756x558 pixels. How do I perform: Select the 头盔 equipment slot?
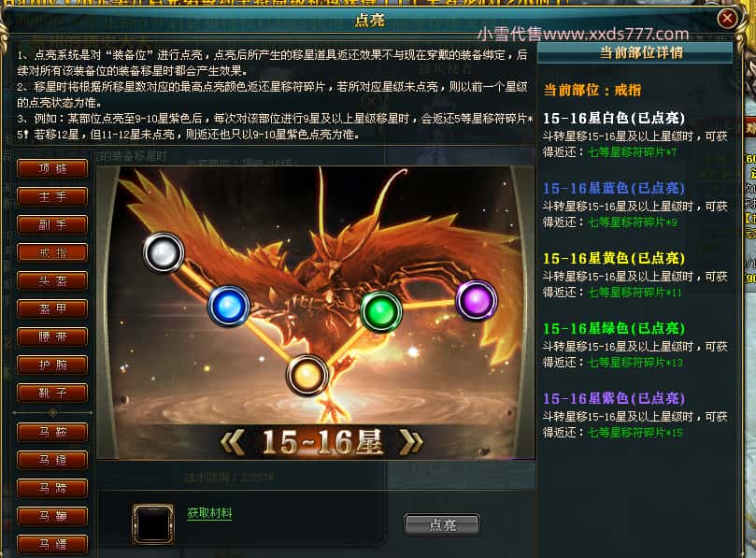[52, 280]
